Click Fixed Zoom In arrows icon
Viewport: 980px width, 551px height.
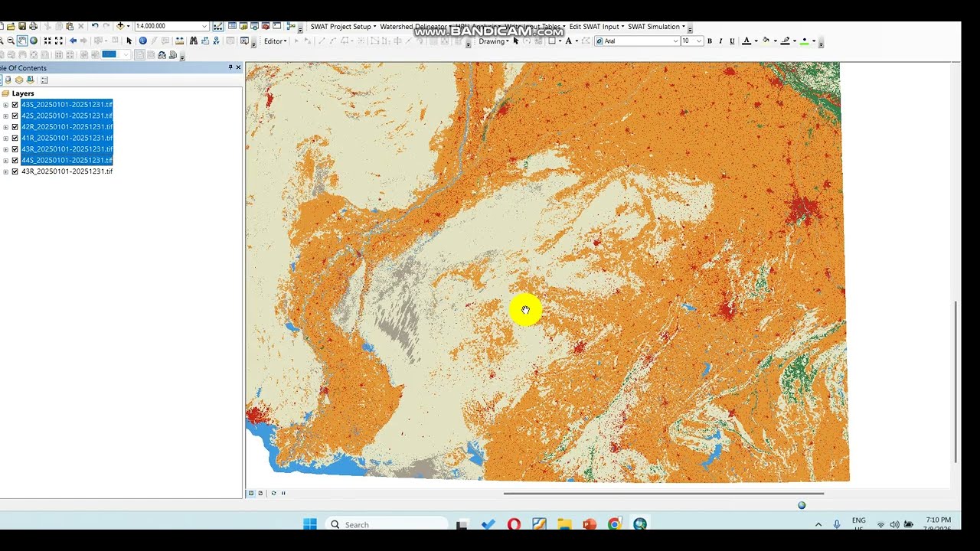point(47,41)
